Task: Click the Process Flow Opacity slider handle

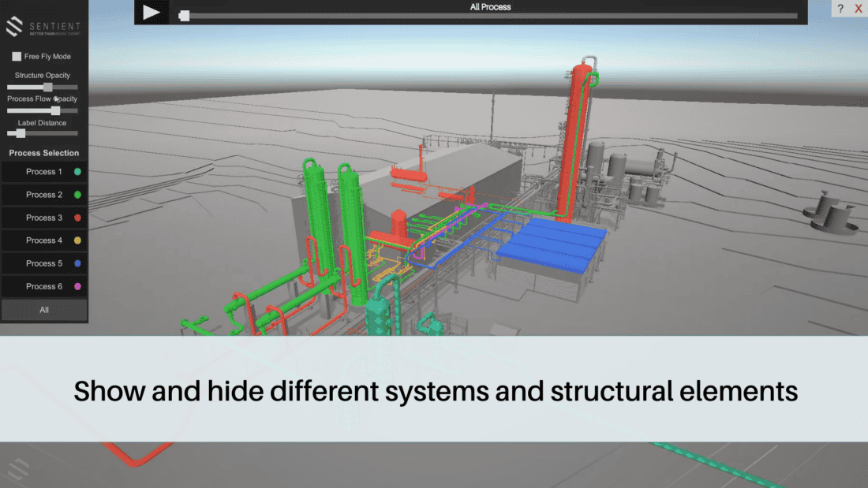Action: pyautogui.click(x=54, y=110)
